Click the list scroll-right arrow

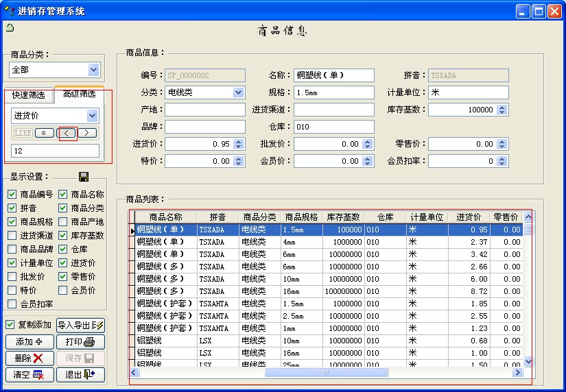click(x=517, y=373)
